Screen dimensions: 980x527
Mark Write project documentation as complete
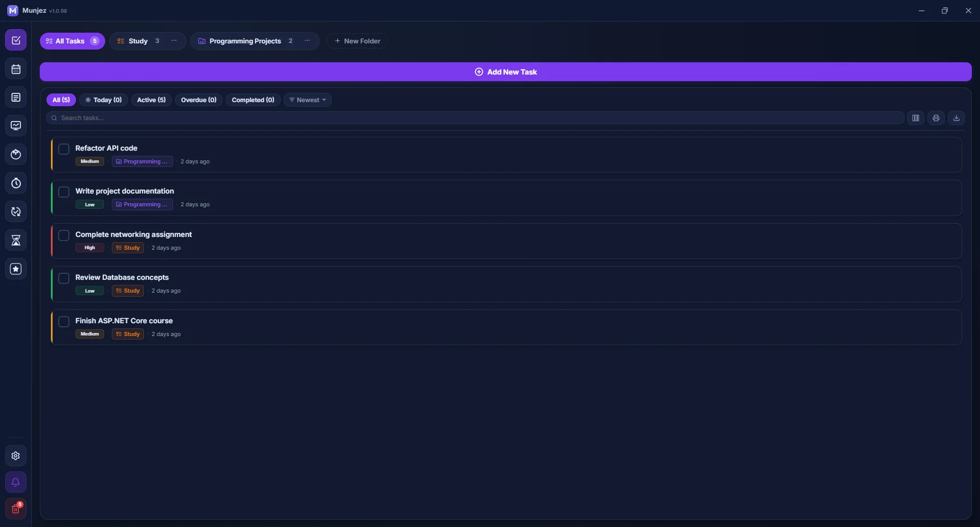point(64,192)
